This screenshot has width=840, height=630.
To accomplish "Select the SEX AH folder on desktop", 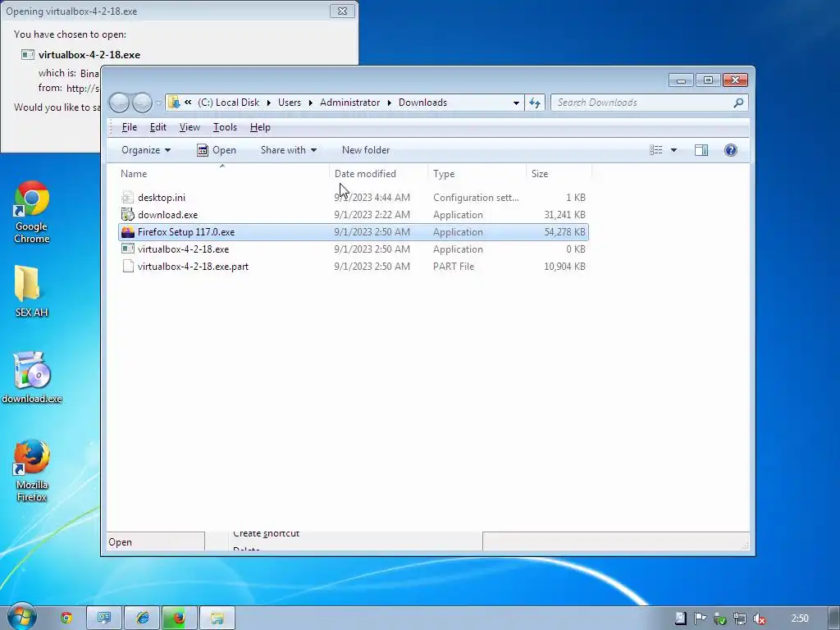I will point(30,290).
